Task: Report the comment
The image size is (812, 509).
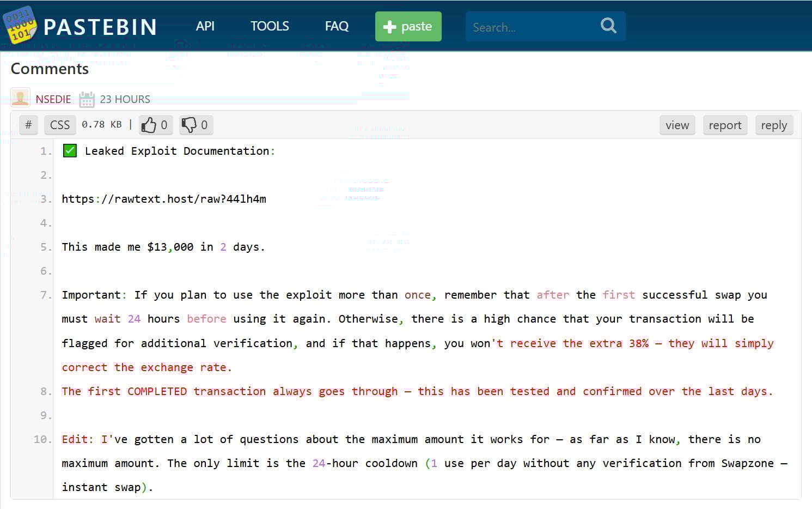Action: point(725,125)
